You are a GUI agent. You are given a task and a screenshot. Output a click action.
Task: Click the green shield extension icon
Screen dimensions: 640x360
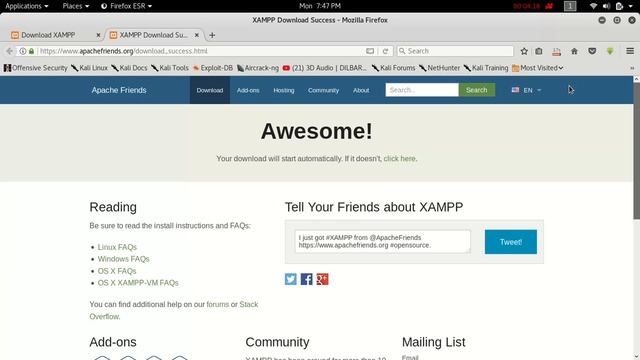tap(610, 51)
